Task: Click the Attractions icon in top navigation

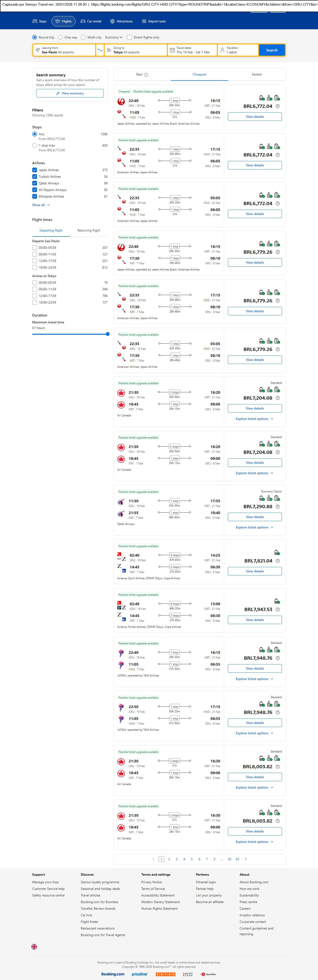Action: (112, 21)
